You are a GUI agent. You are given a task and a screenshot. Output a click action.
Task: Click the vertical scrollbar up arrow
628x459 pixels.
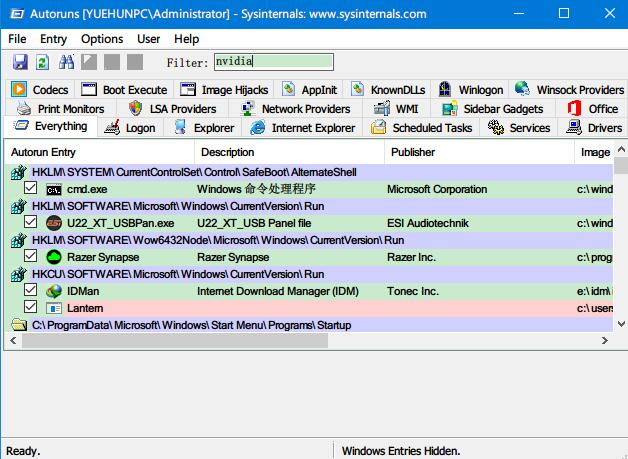(621, 149)
